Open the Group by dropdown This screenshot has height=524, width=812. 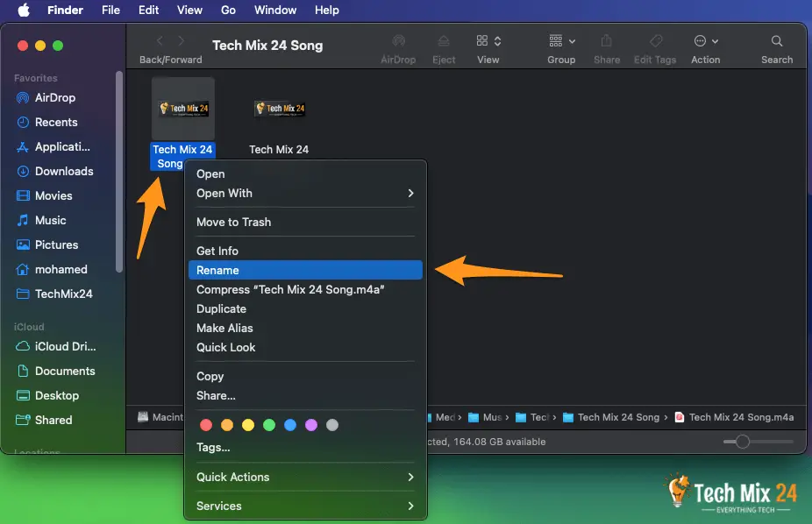tap(562, 41)
